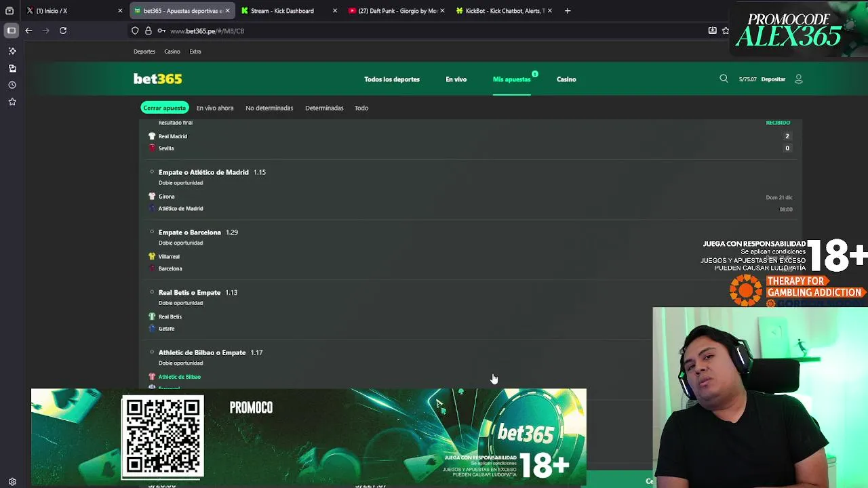Click the Athletic de Bilbao shirt icon
The width and height of the screenshot is (868, 488).
point(152,377)
